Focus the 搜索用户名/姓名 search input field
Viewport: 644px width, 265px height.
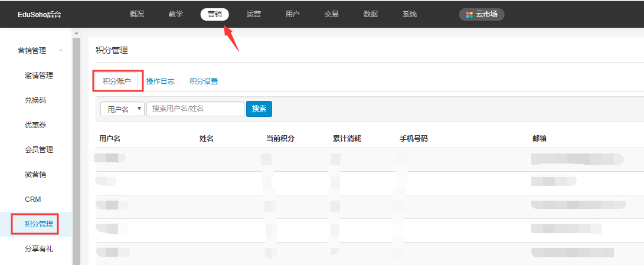click(195, 109)
